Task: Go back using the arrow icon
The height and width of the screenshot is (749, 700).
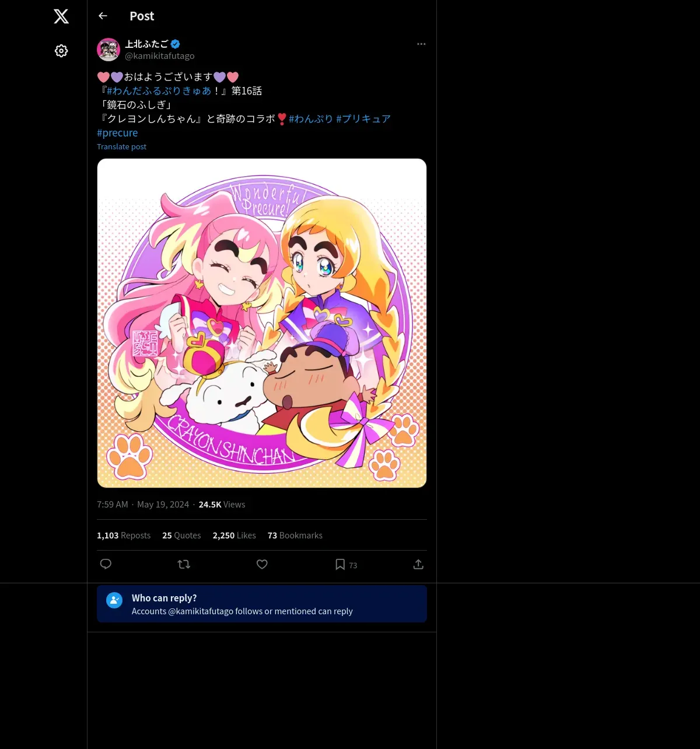Action: tap(103, 16)
